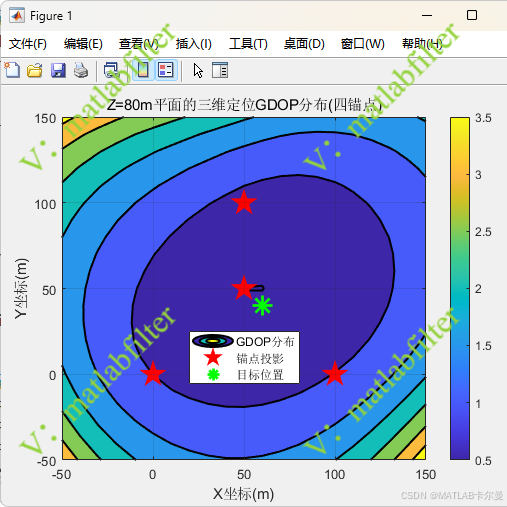Screen dimensions: 507x507
Task: Toggle the Insert Legend toolbar button
Action: (166, 70)
